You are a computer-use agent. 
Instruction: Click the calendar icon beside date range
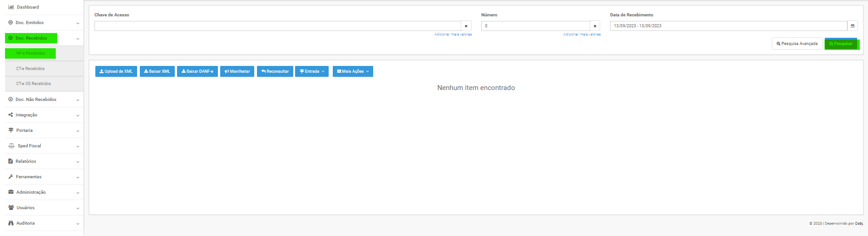click(x=852, y=26)
